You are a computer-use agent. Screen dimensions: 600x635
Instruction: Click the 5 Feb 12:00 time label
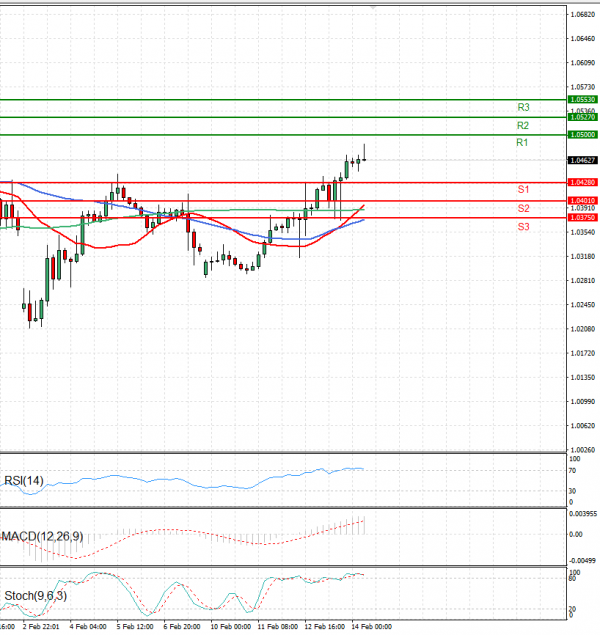135,626
